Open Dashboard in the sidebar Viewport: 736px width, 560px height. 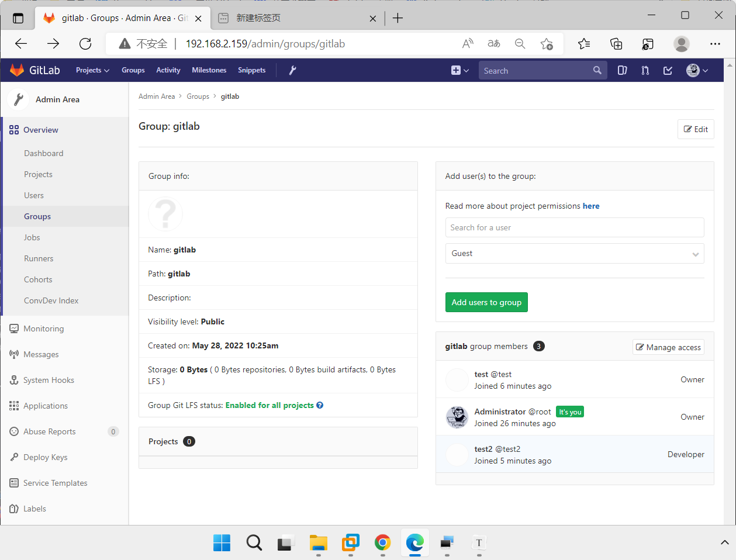[44, 153]
